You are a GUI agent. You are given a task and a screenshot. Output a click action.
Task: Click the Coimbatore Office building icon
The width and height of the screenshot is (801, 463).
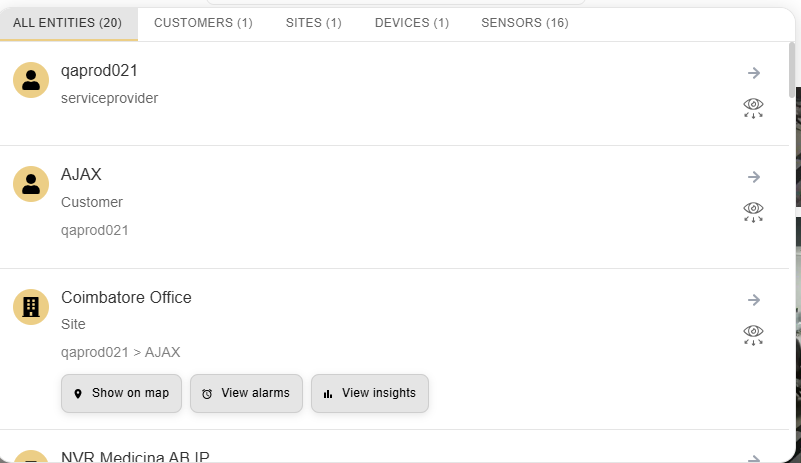point(31,307)
